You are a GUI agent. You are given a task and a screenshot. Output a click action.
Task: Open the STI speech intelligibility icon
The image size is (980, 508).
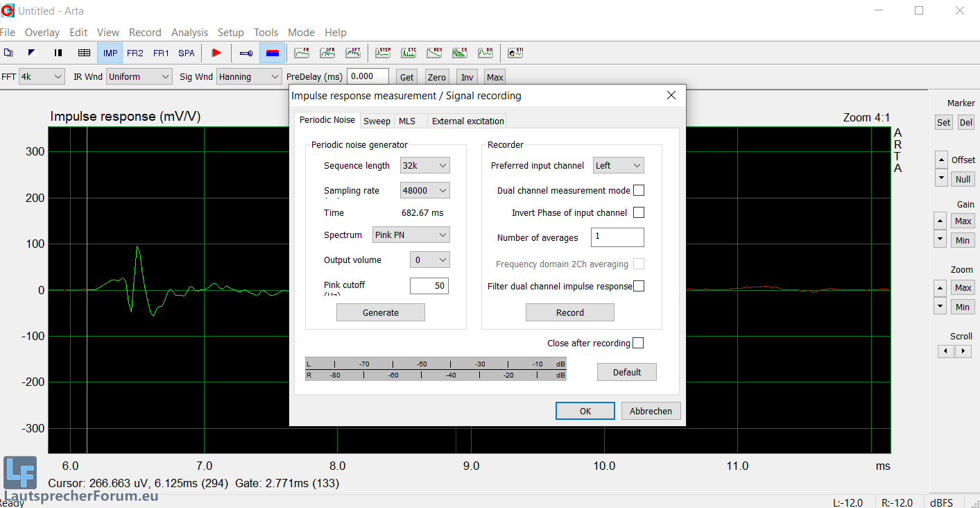515,53
